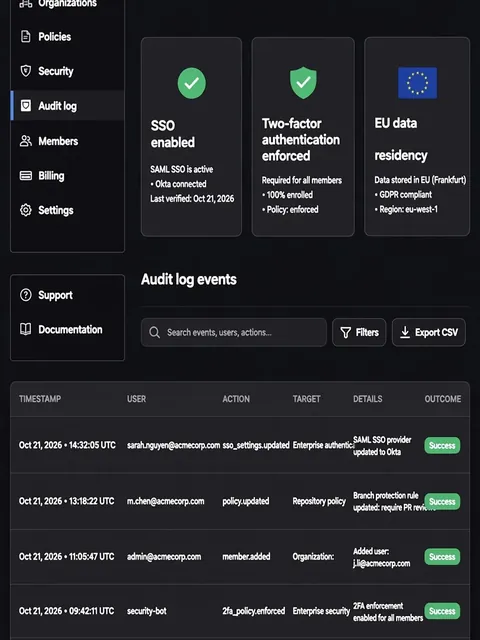Click the Policies document icon in sidebar
Screen dimensions: 480x640
click(x=26, y=37)
